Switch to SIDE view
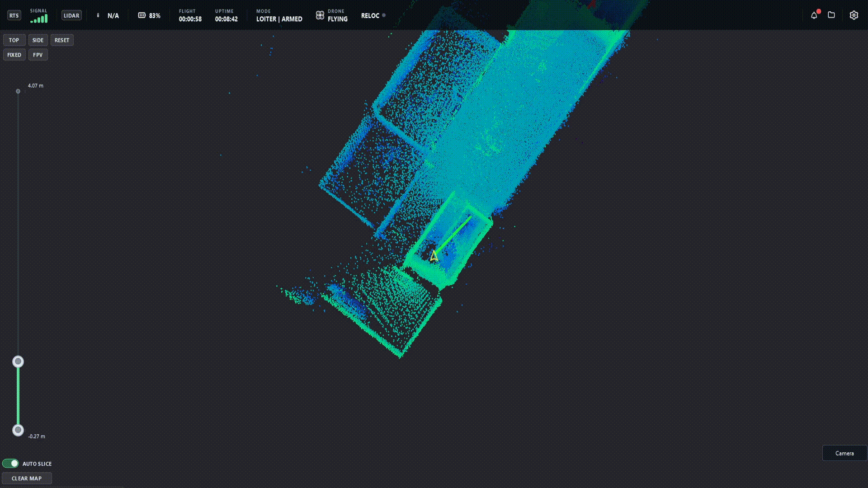The image size is (868, 488). point(38,40)
